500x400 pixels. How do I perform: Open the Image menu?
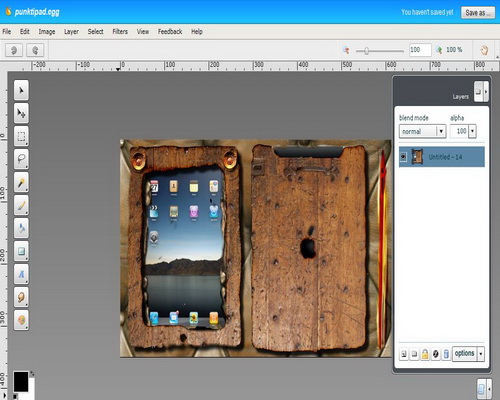point(47,32)
